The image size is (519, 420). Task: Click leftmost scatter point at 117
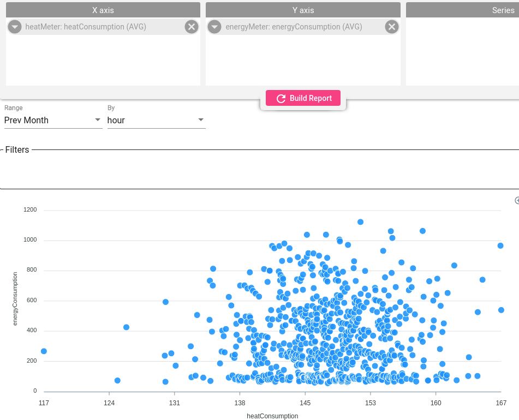point(44,351)
